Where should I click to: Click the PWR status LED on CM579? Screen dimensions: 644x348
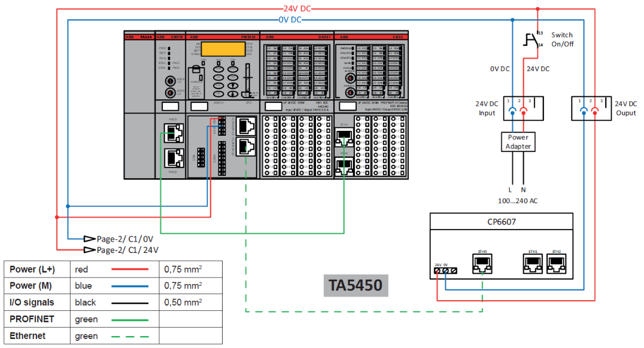[x=169, y=48]
